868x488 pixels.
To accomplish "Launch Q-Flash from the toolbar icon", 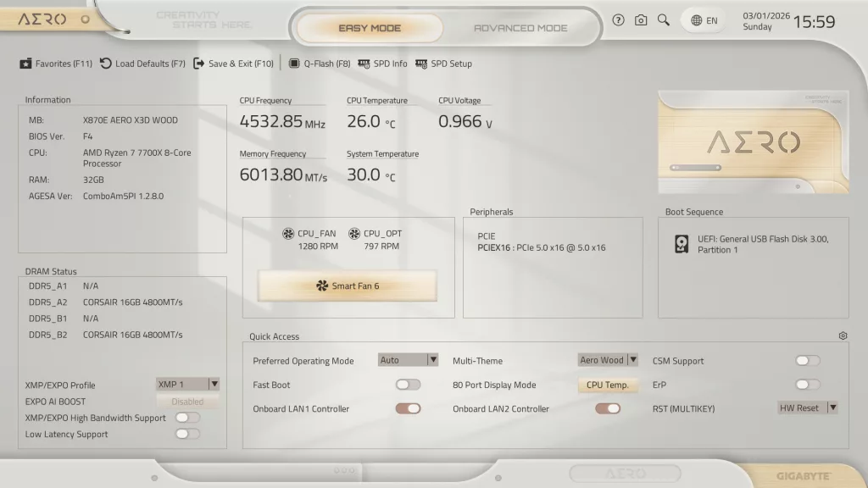I will click(293, 63).
